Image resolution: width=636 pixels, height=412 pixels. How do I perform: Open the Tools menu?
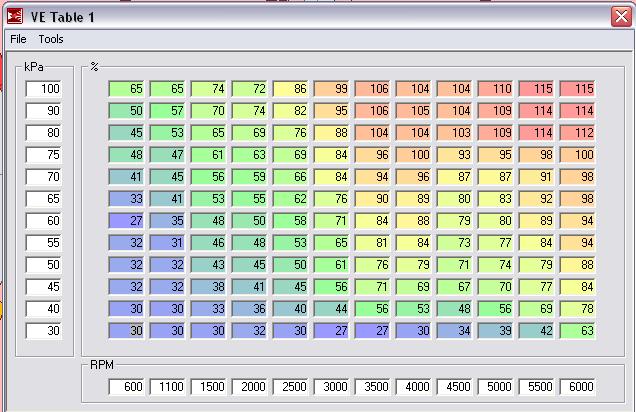pyautogui.click(x=51, y=39)
